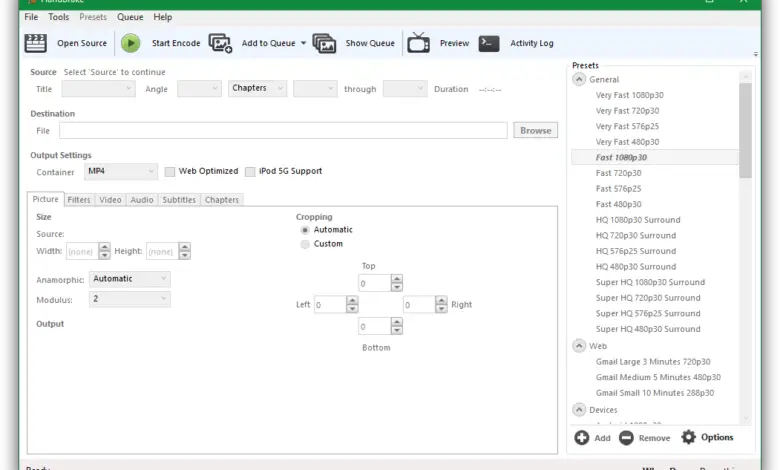Open the Container MP4 dropdown
Image resolution: width=780 pixels, height=470 pixels.
[x=121, y=172]
